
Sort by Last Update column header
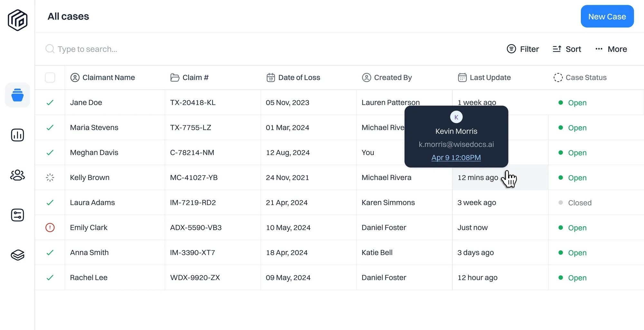(x=490, y=78)
